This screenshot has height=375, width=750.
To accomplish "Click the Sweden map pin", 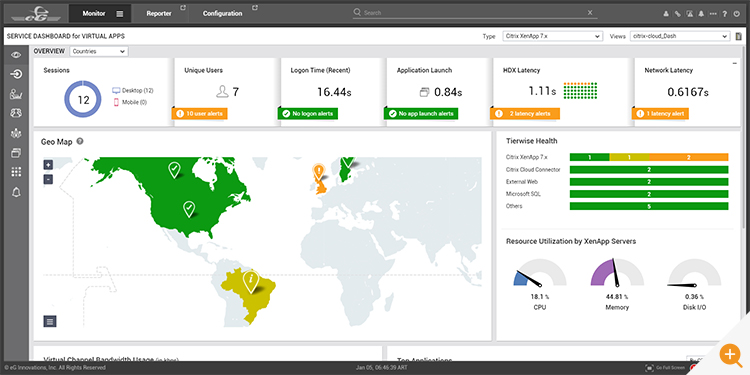I will pyautogui.click(x=348, y=163).
